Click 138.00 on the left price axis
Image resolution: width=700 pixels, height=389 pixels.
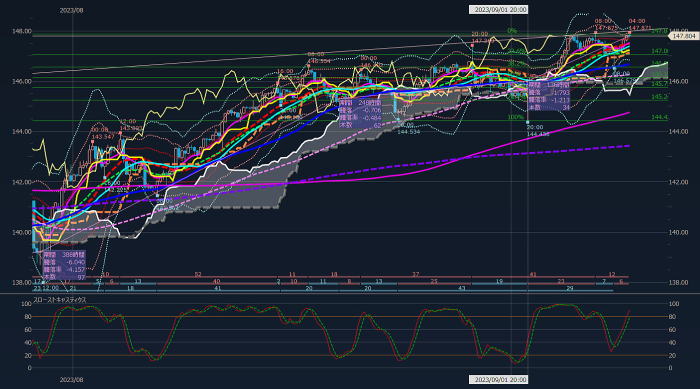tap(21, 282)
